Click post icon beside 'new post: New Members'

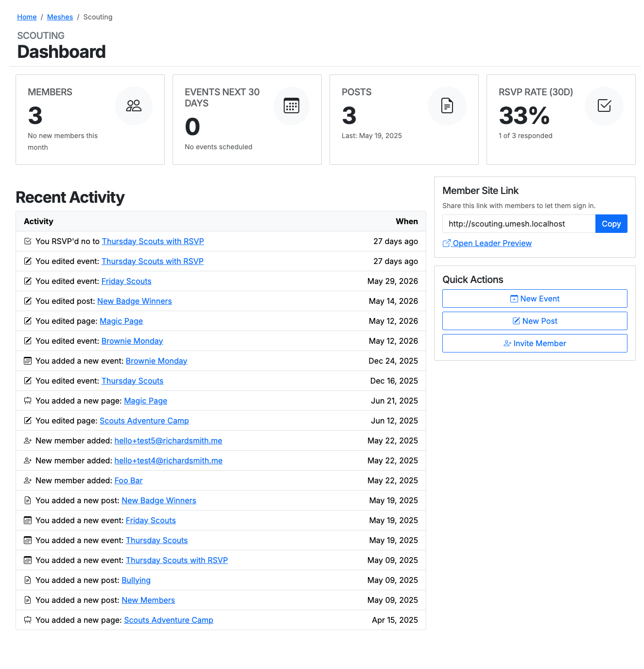[28, 600]
